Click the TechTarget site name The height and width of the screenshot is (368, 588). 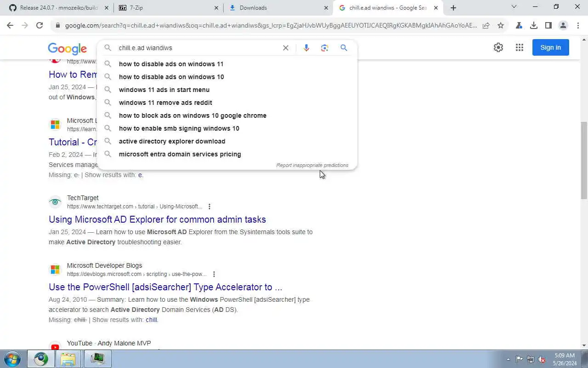83,198
